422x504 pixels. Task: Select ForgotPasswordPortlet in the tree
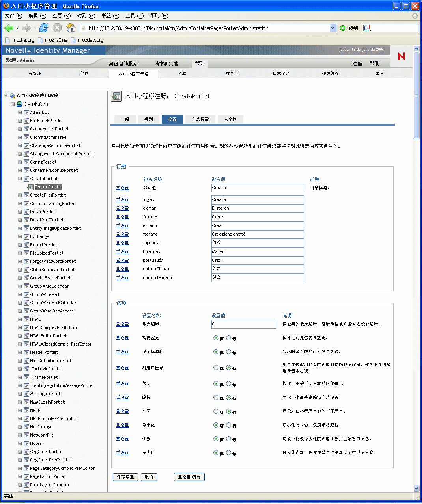[53, 261]
